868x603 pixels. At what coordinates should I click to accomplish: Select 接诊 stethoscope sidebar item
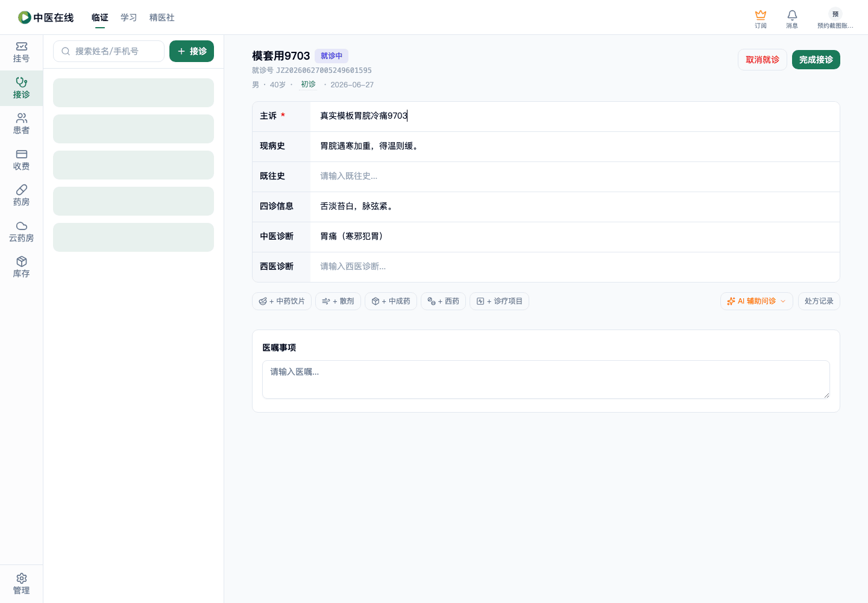(22, 88)
